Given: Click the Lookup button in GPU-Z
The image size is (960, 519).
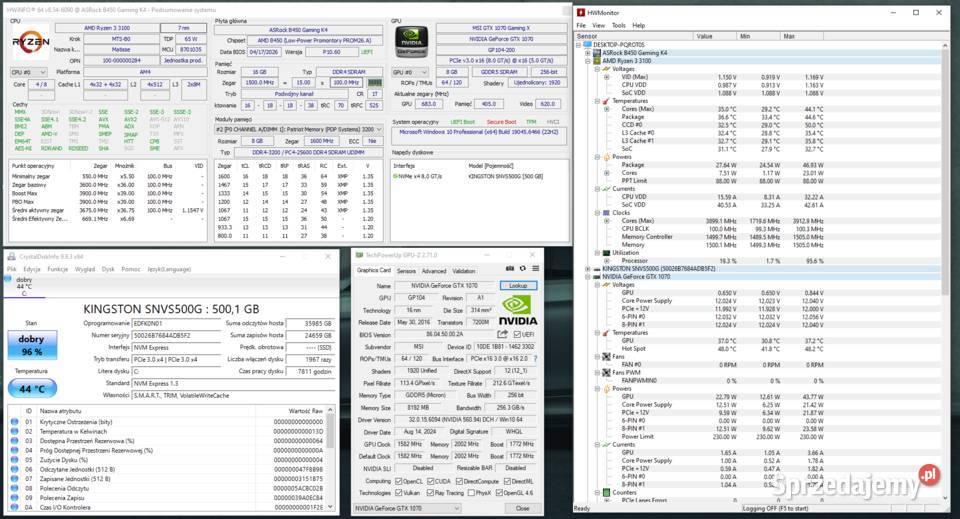Looking at the screenshot, I should tap(518, 285).
